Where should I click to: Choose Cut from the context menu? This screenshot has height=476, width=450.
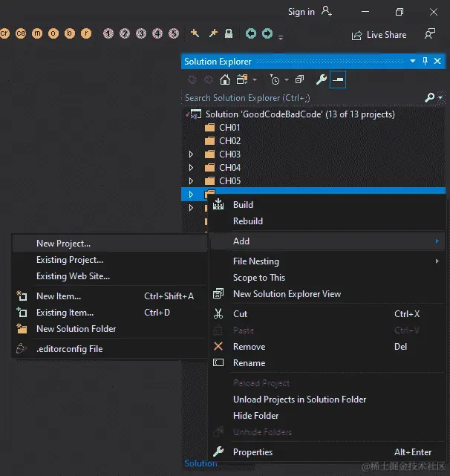(327, 314)
